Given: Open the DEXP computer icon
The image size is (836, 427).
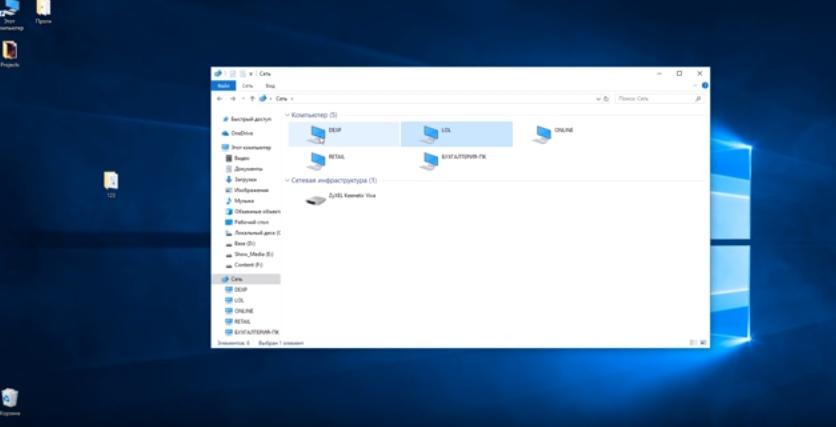Looking at the screenshot, I should click(318, 134).
